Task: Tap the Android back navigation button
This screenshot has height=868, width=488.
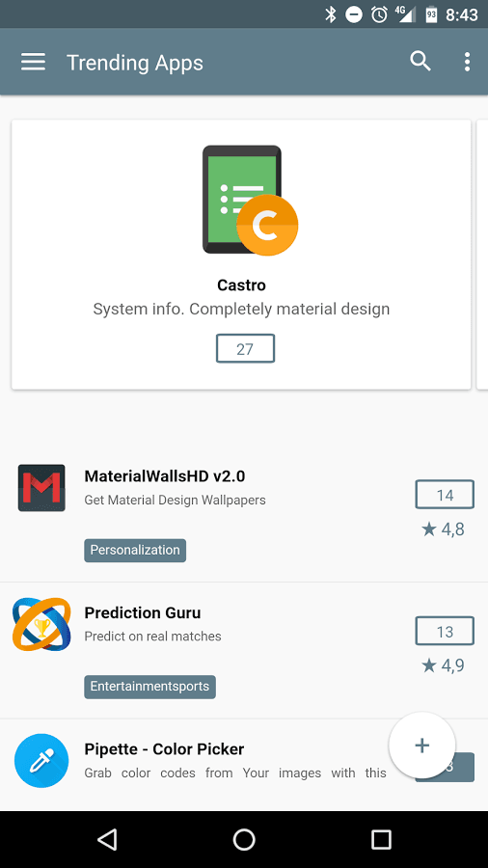Action: pos(107,839)
